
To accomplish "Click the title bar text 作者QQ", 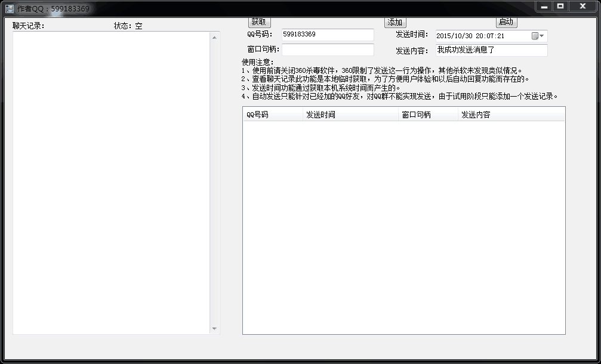I will tap(53, 8).
